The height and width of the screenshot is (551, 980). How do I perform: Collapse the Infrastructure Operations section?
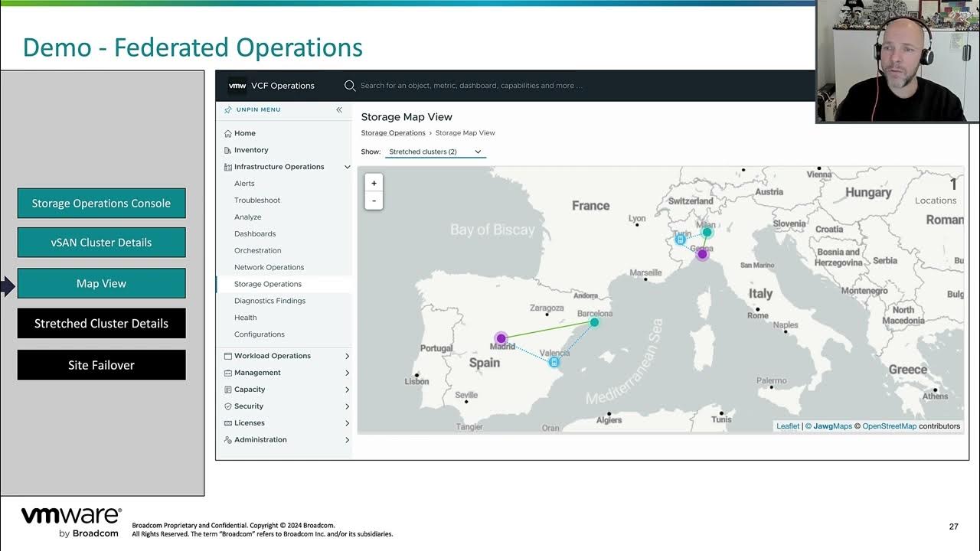pos(347,167)
